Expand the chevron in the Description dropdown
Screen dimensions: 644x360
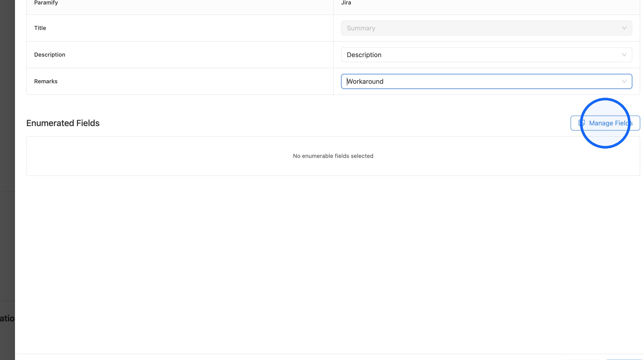(624, 55)
